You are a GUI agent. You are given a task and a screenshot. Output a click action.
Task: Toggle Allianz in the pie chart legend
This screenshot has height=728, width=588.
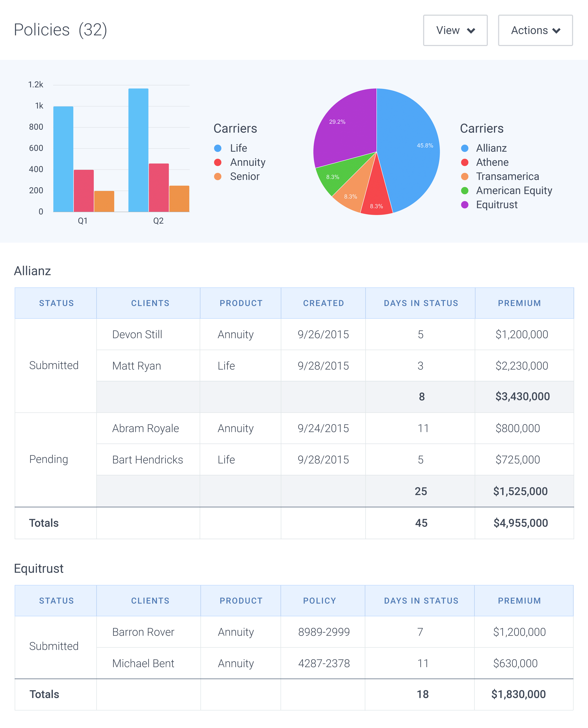pos(484,148)
